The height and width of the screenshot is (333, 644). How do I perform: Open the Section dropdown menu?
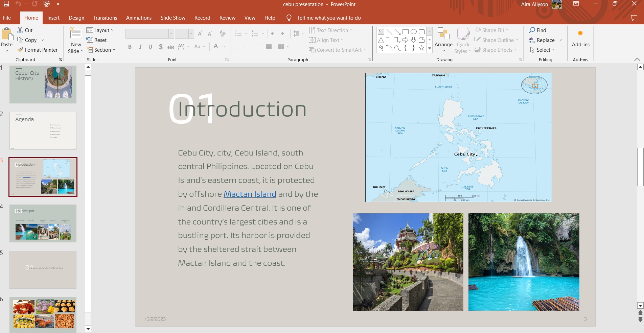(101, 50)
